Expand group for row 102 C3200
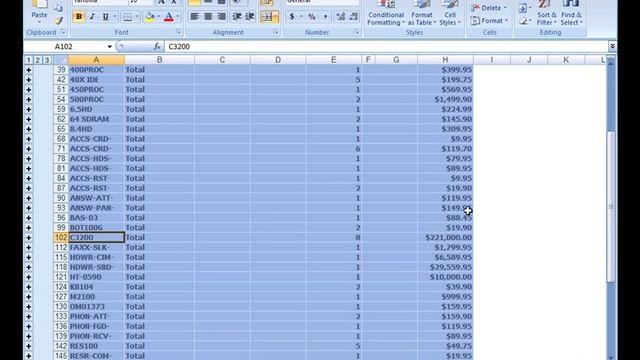The image size is (640, 360). coord(29,238)
